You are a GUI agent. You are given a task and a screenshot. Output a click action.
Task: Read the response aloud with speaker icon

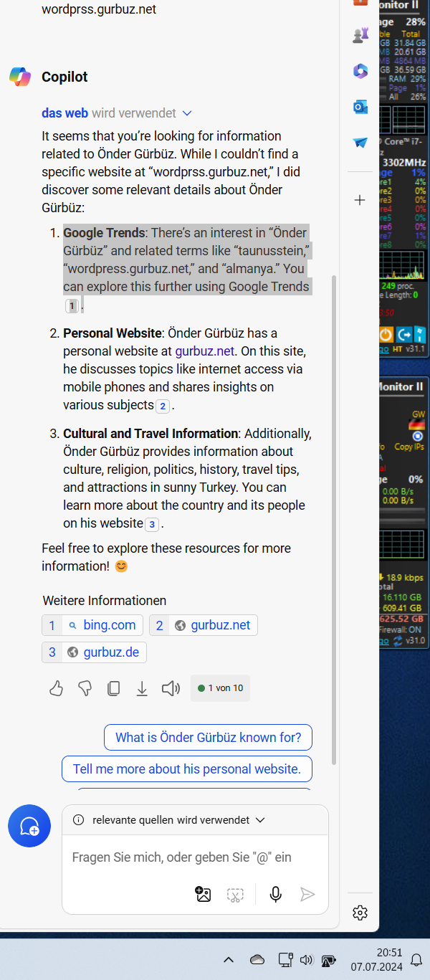click(x=171, y=689)
